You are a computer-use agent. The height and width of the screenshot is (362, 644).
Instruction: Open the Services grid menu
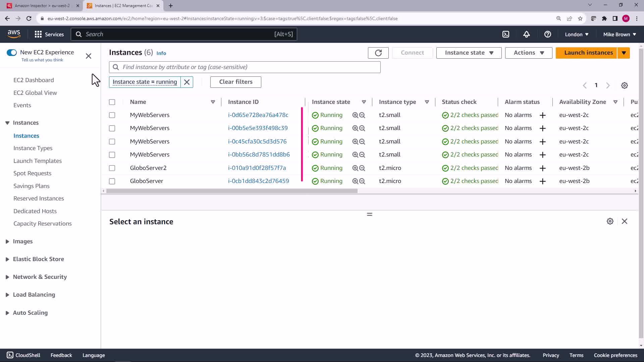[49, 34]
